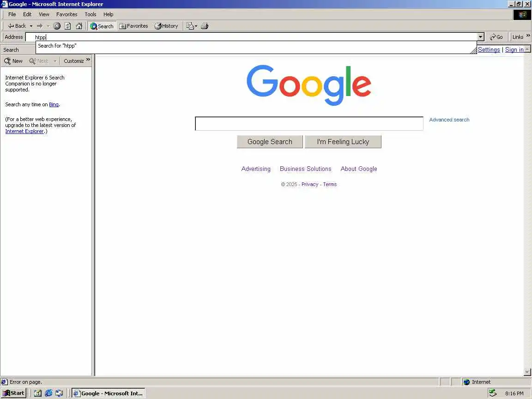
Task: Click the 8:16 PM taskbar clock
Action: 514,393
